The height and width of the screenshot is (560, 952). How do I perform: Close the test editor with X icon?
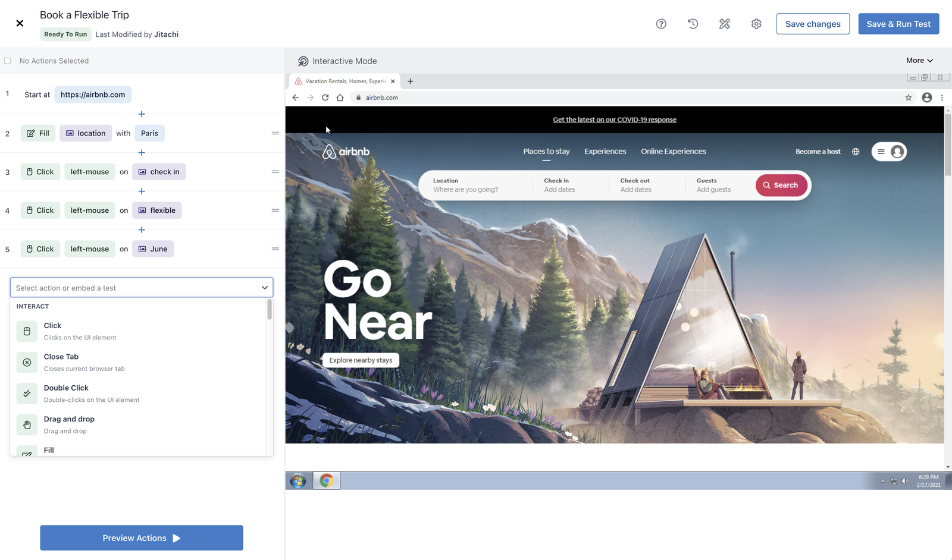(x=20, y=23)
